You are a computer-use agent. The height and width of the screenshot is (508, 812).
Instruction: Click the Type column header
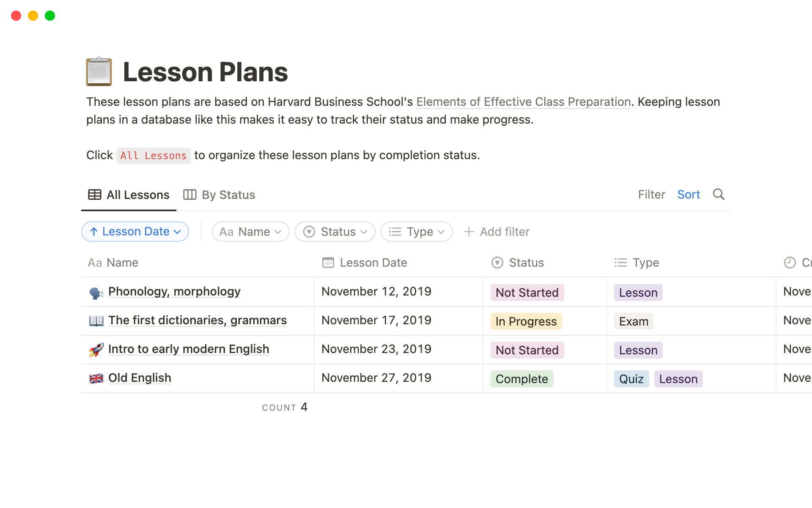[x=645, y=263]
